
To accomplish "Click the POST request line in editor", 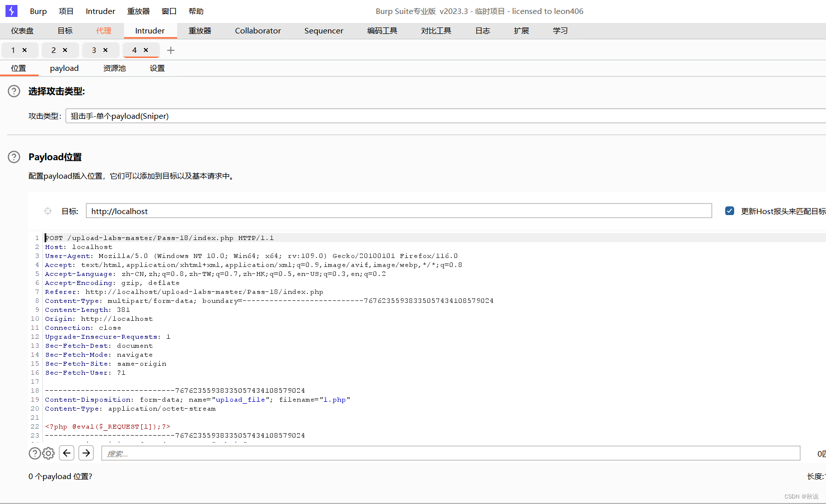I will [x=159, y=238].
